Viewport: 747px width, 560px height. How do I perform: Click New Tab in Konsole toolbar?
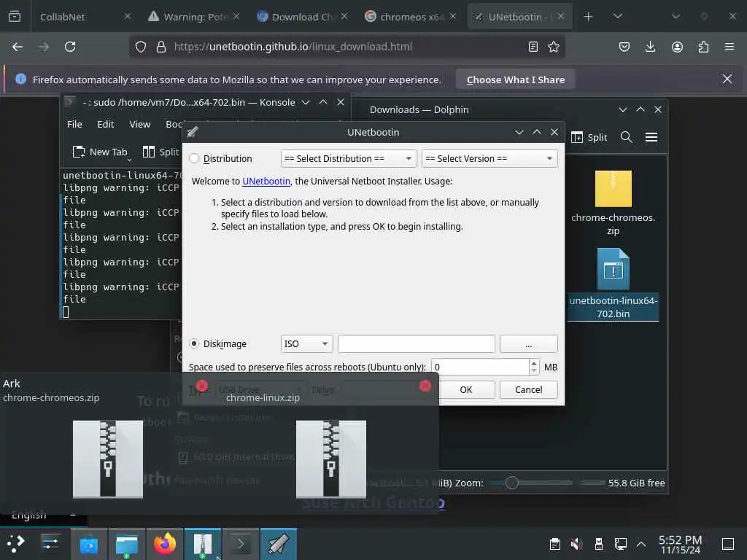pos(100,152)
